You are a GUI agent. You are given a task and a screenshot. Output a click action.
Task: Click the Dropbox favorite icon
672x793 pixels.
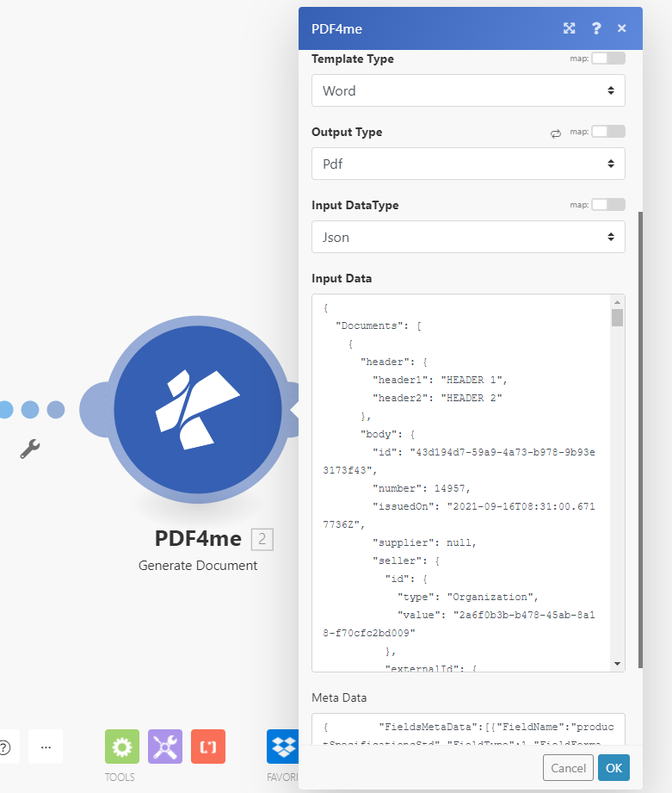[x=282, y=747]
